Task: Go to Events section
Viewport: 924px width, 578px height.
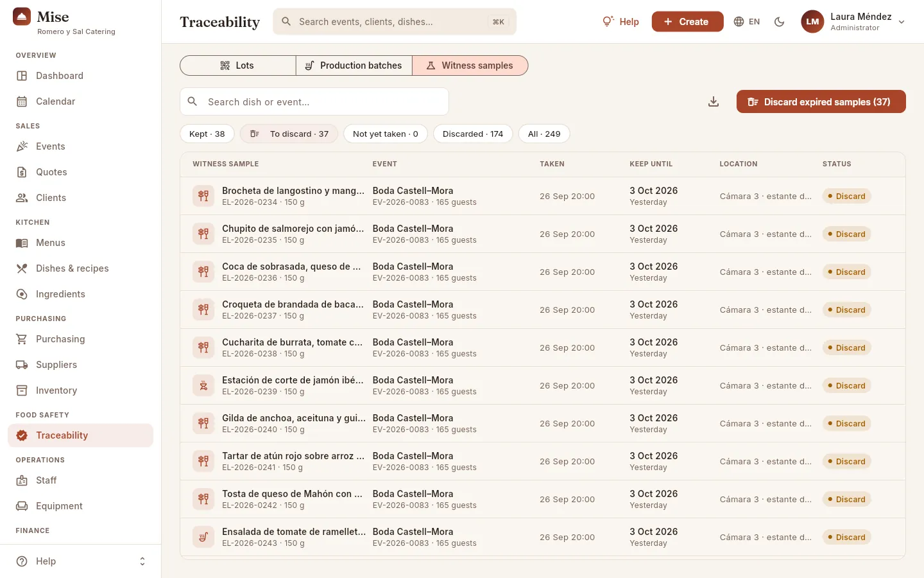Action: (80, 146)
